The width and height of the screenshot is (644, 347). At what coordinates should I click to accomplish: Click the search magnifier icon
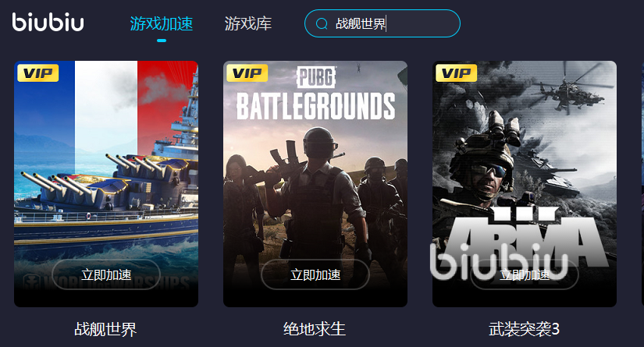(322, 24)
